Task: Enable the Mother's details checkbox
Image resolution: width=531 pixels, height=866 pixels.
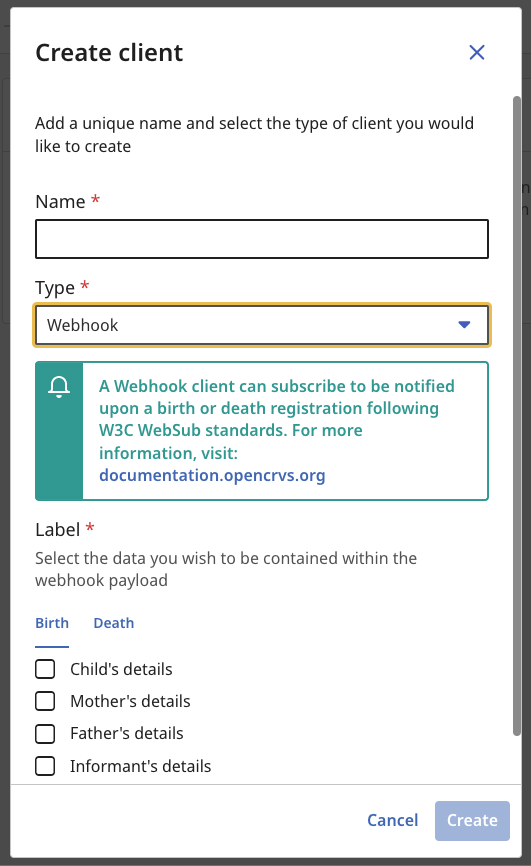Action: coord(45,701)
